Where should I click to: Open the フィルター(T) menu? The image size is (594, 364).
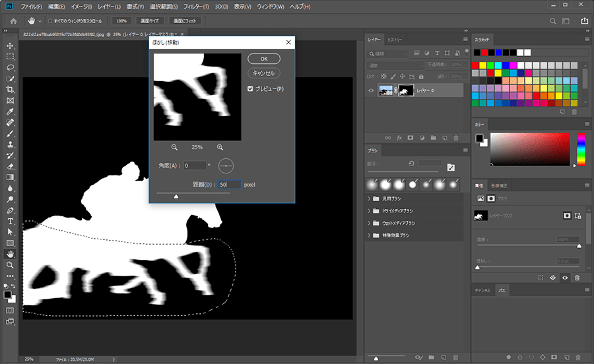tap(196, 6)
